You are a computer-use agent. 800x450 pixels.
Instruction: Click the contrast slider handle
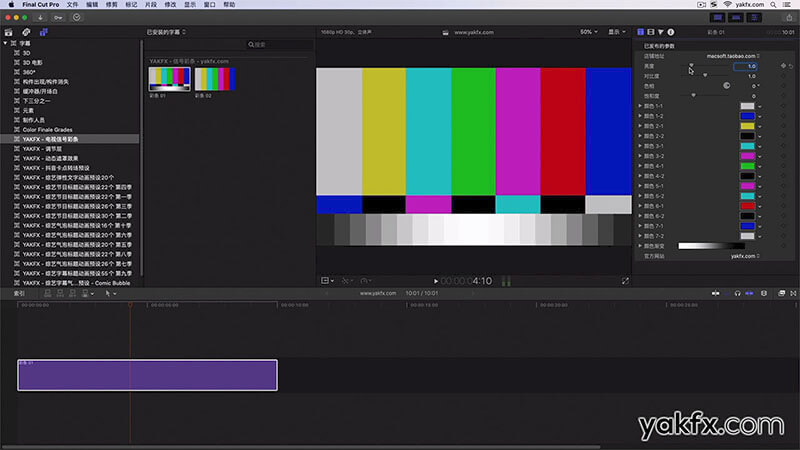click(705, 76)
